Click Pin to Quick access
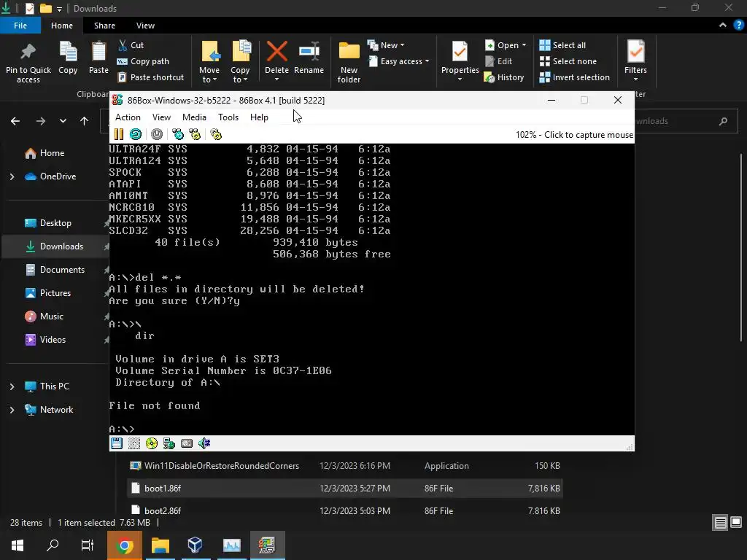The image size is (747, 560). [x=28, y=62]
